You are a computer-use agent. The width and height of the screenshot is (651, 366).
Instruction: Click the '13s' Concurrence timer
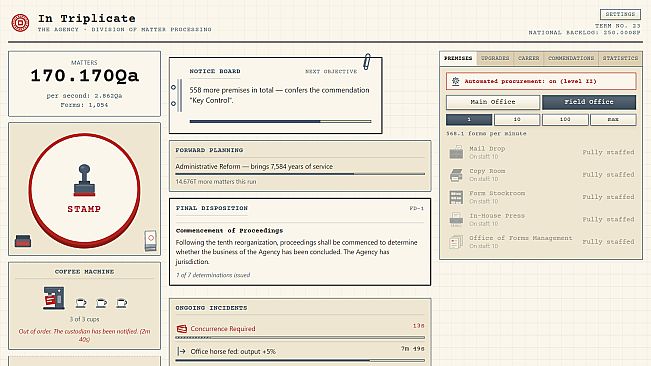(x=418, y=326)
